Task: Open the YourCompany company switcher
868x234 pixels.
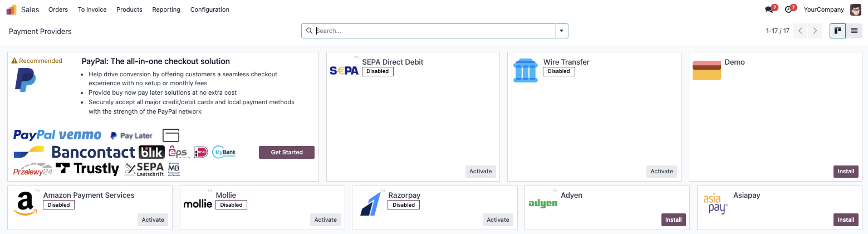Action: point(824,9)
